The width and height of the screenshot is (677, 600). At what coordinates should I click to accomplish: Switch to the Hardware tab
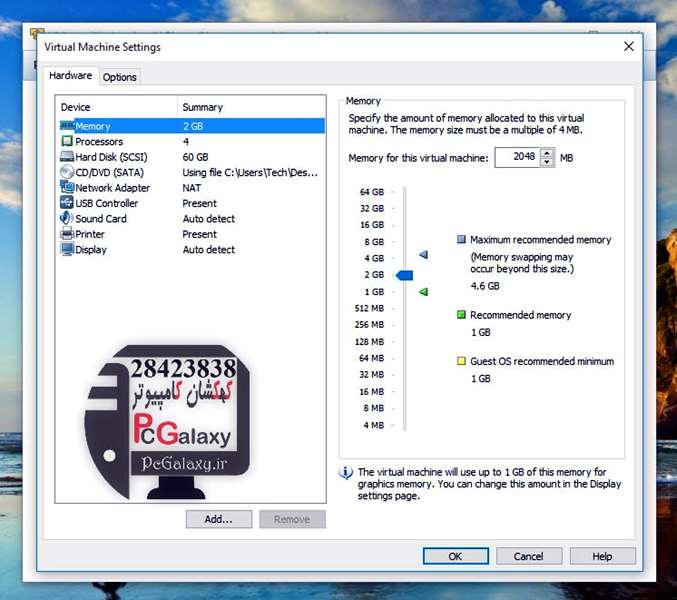coord(70,76)
